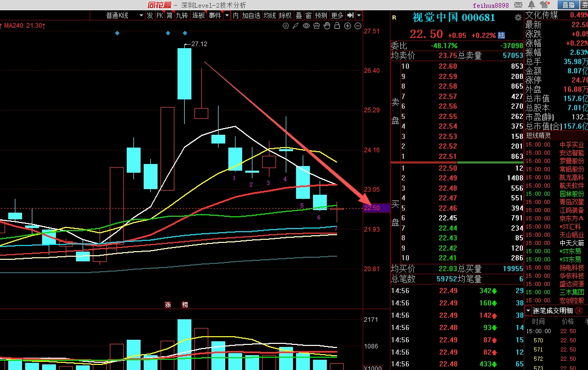588x370 pixels.
Task: Click the 榜 marker on chart
Action: pos(185,304)
